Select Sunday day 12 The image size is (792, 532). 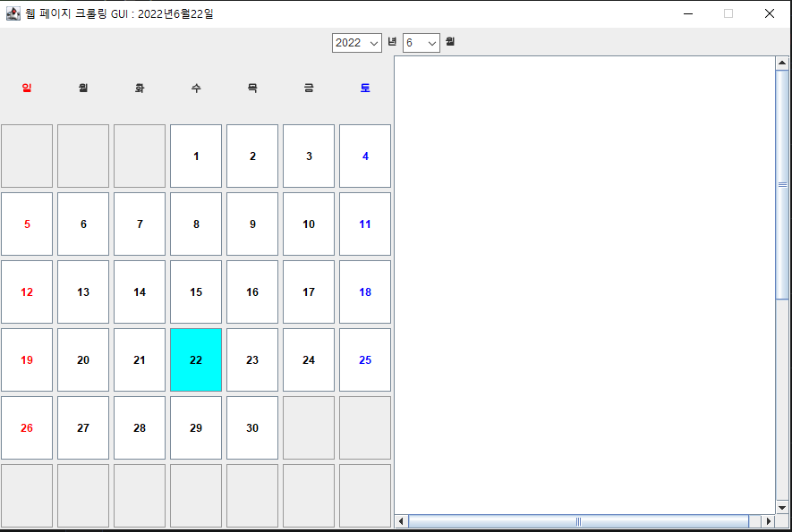coord(27,291)
